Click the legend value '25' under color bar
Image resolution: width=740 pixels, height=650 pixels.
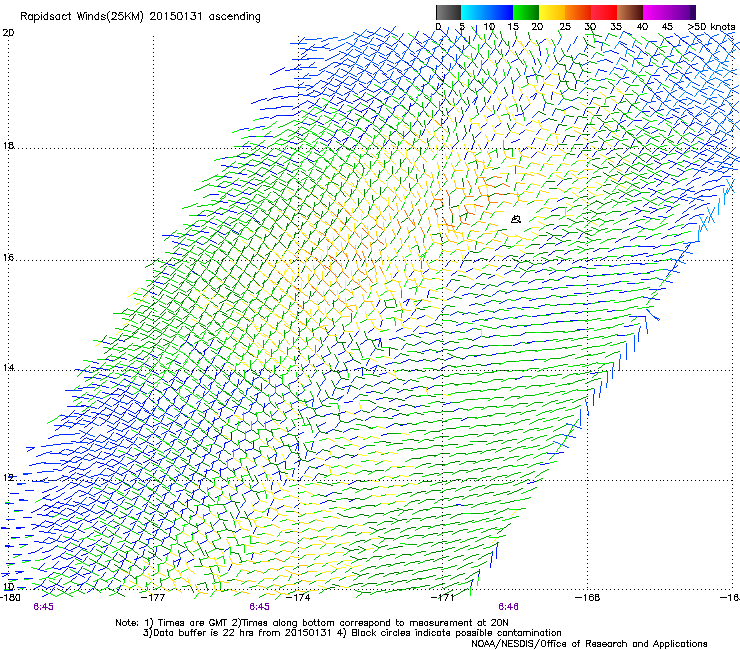coord(565,27)
